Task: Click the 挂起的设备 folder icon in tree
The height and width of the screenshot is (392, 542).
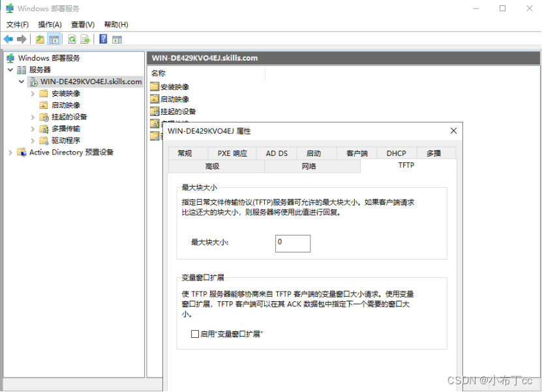Action: (x=44, y=117)
